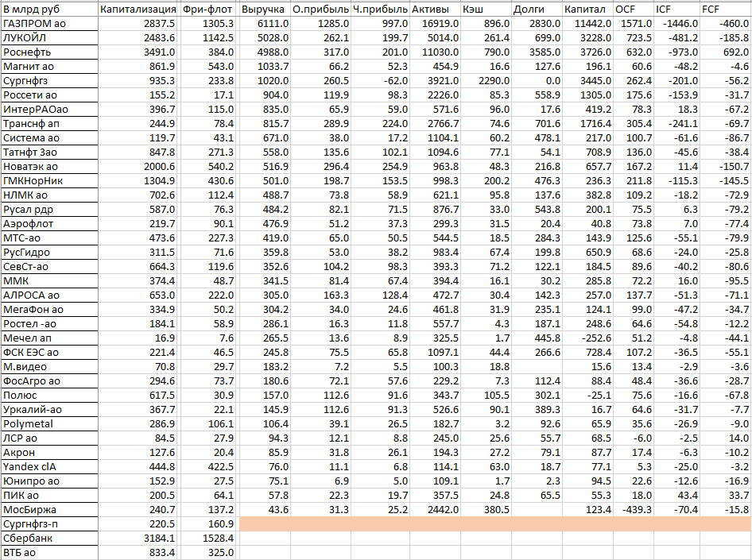Image resolution: width=752 pixels, height=560 pixels.
Task: Select the 'Ростел -ао' row label
Action: [49, 324]
